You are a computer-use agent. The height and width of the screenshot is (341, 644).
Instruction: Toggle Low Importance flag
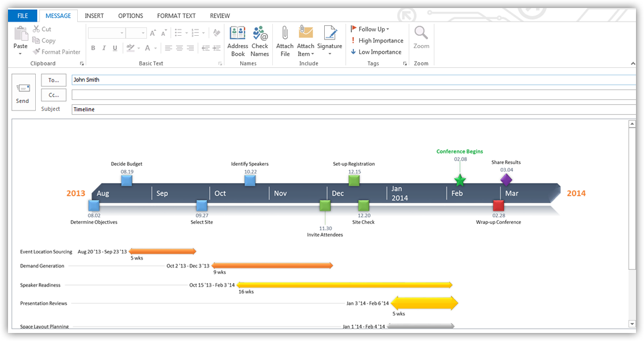tap(376, 52)
